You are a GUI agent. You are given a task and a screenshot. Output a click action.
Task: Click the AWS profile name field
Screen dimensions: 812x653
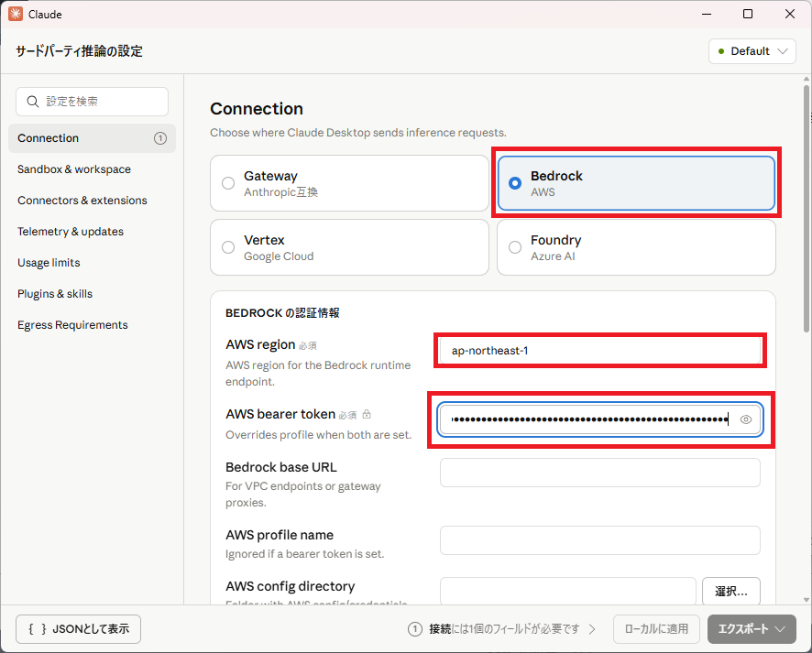coord(600,540)
